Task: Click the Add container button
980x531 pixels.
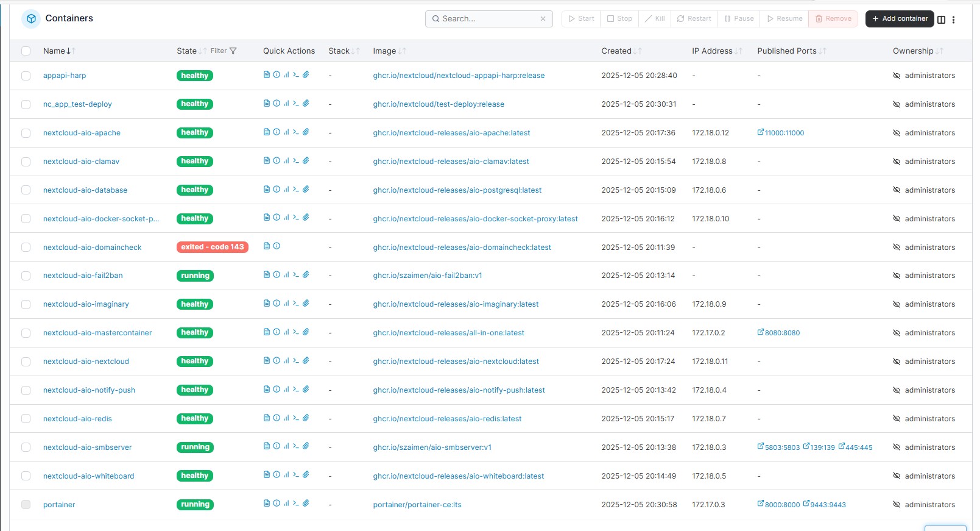Action: coord(900,19)
